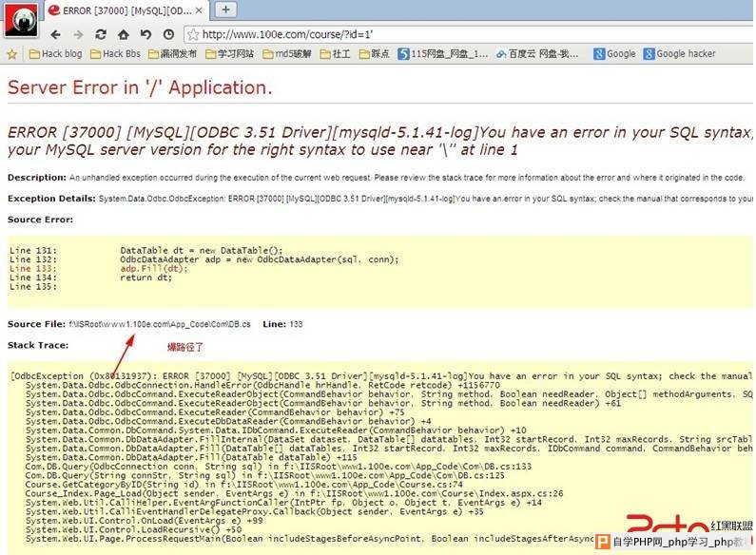Bookmark page with star in address bar

coord(193,34)
